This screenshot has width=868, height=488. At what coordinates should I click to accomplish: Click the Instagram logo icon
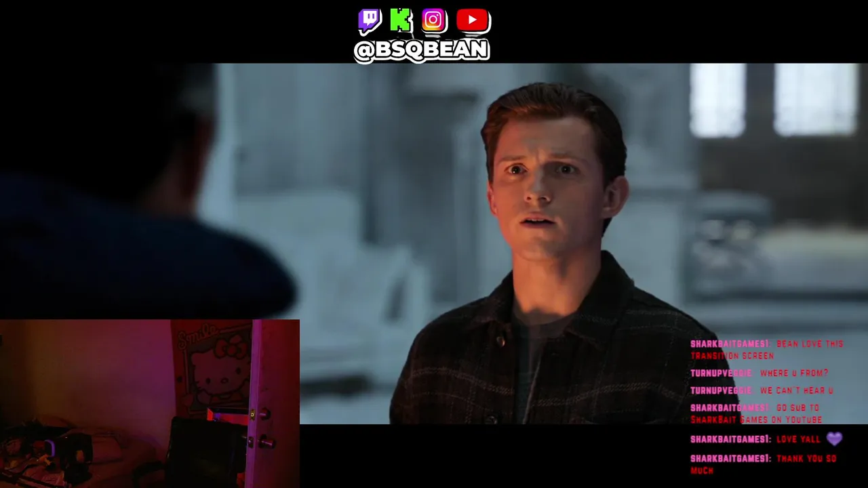(433, 21)
